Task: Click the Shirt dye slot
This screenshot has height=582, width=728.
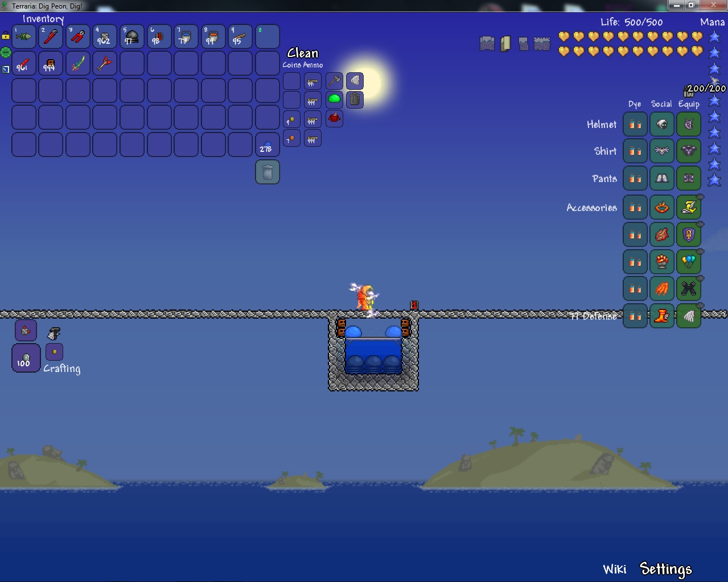Action: tap(635, 151)
